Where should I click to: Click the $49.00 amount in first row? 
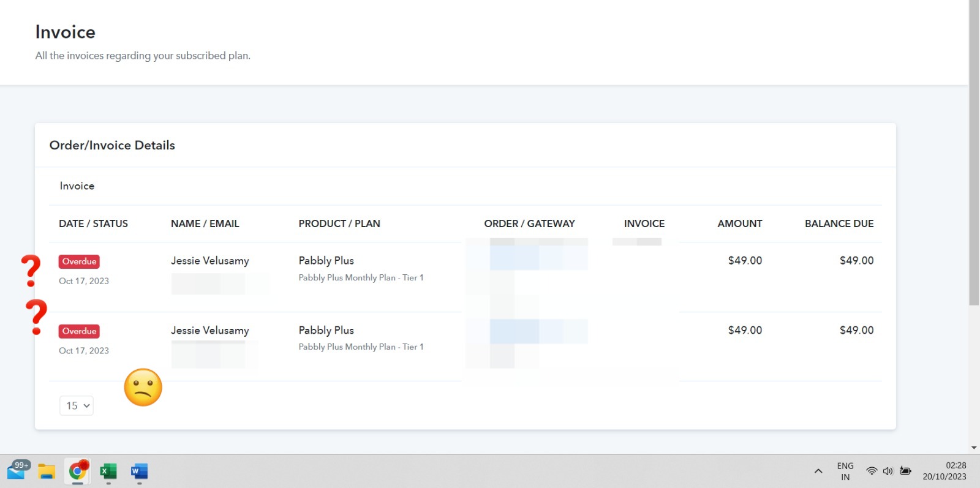745,261
